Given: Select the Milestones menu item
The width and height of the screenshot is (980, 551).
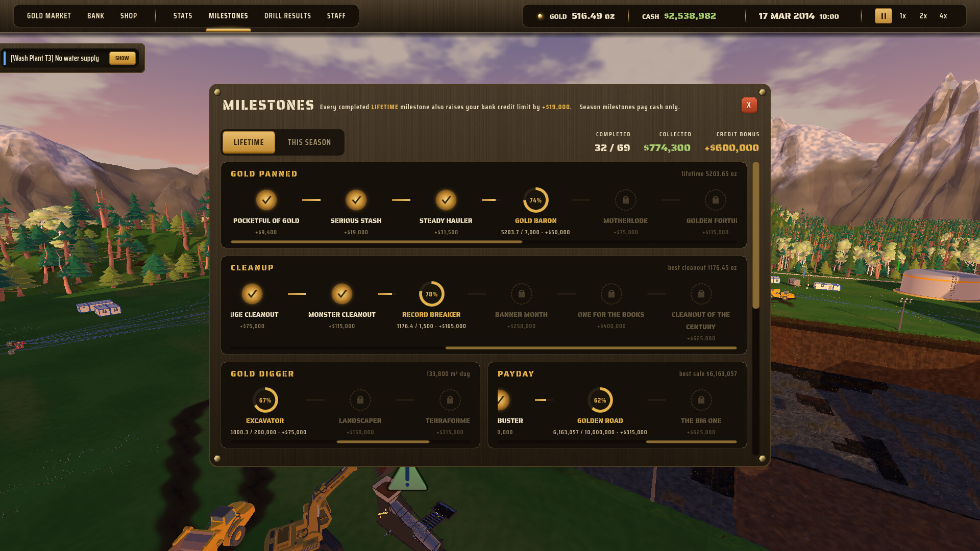Looking at the screenshot, I should click(x=228, y=16).
